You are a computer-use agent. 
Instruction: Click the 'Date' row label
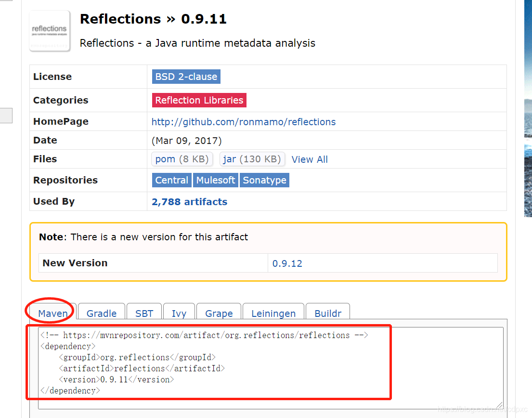[45, 140]
